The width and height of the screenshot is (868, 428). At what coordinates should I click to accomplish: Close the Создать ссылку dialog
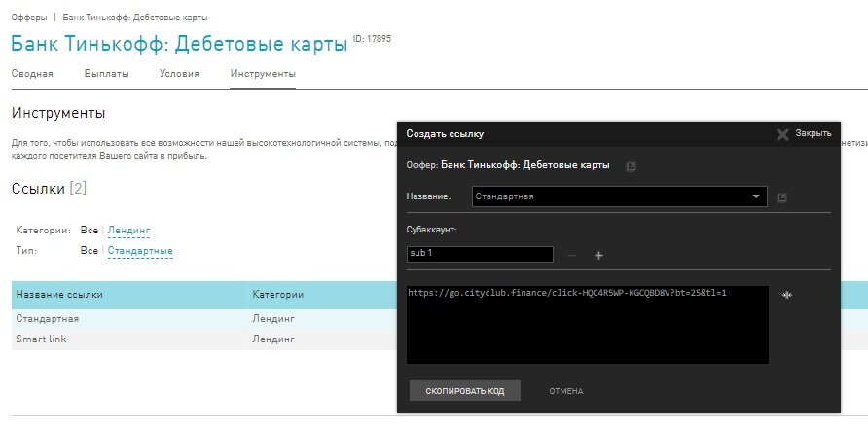click(x=804, y=134)
